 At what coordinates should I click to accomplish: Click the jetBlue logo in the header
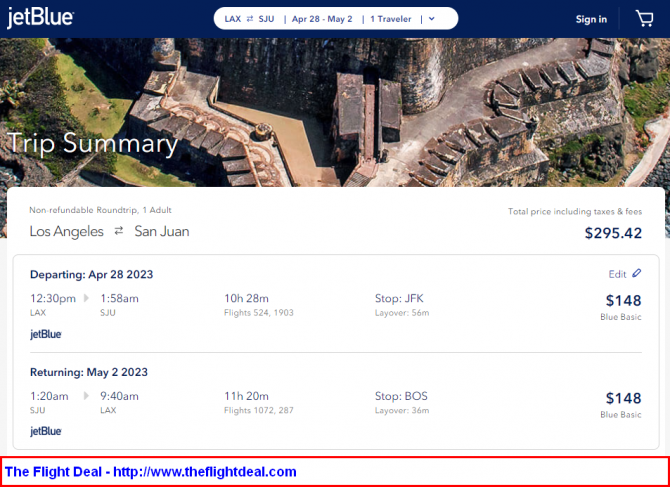[x=41, y=18]
